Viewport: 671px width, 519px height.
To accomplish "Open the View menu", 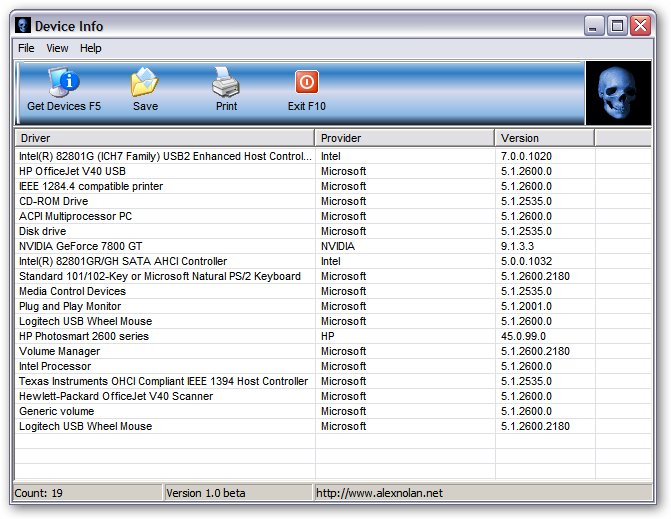I will point(57,48).
